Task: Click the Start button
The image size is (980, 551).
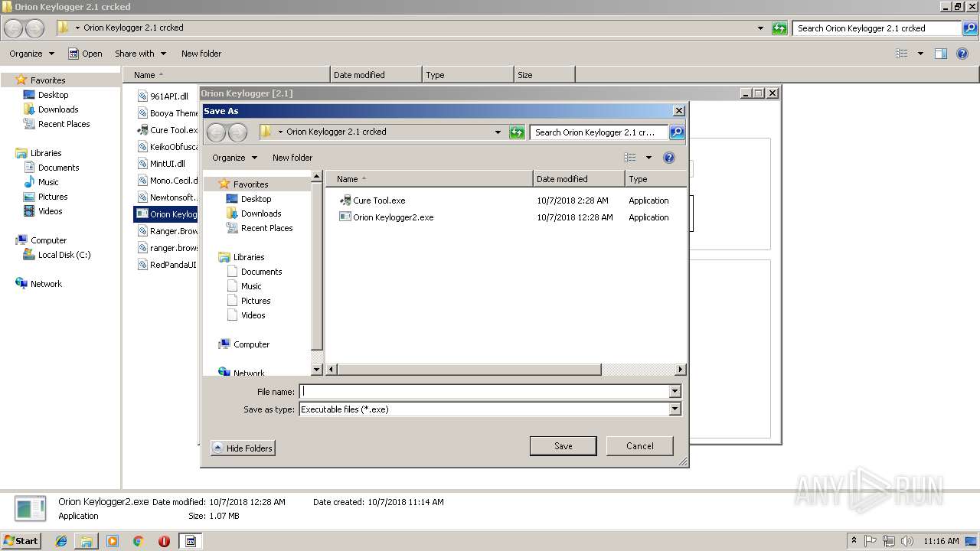Action: click(x=21, y=541)
